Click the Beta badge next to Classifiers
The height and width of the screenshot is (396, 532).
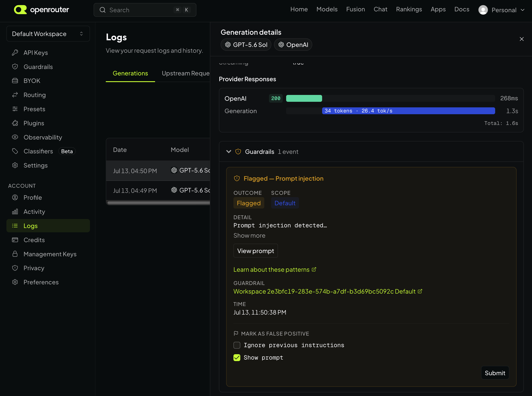click(x=67, y=151)
